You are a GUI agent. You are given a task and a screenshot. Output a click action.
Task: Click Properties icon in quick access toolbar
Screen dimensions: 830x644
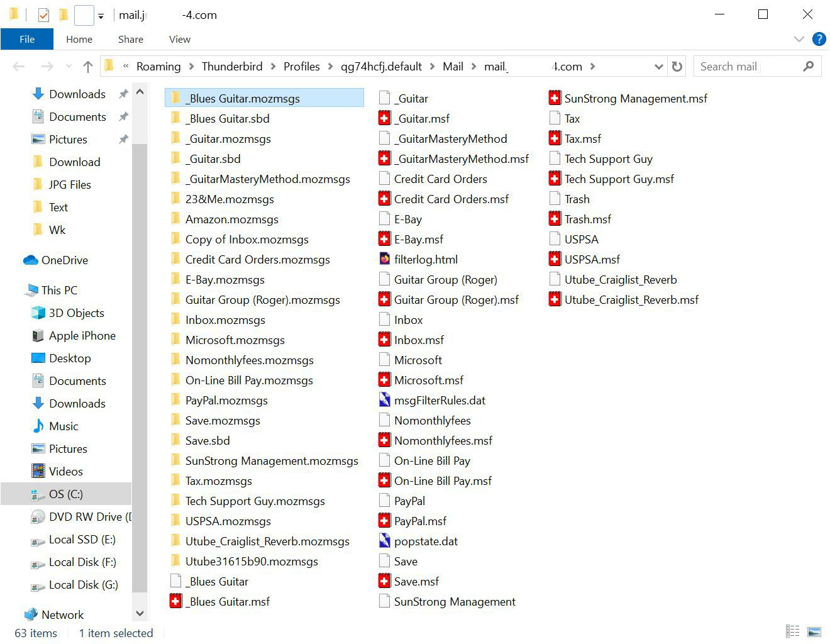coord(43,15)
